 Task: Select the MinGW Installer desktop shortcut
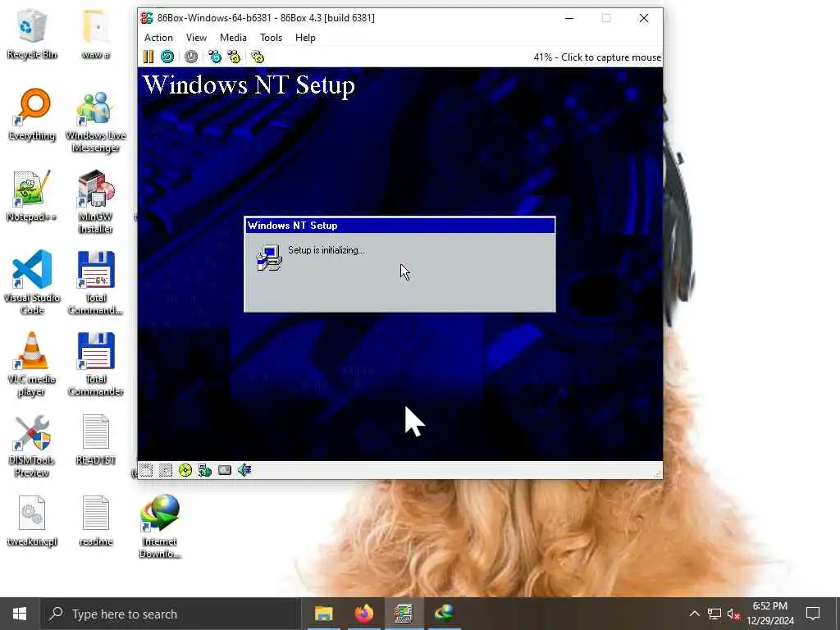click(96, 203)
